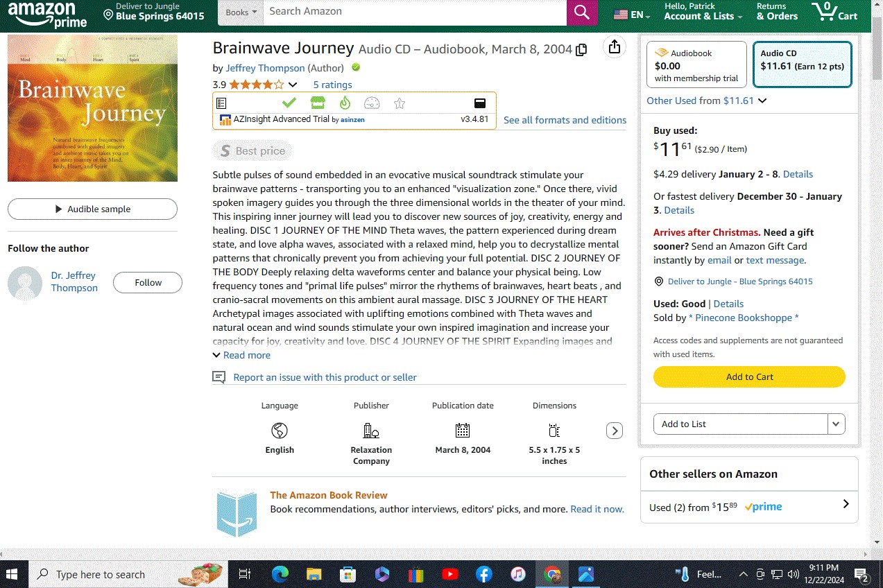The image size is (883, 588).
Task: Open the shopping cart
Action: pos(835,12)
